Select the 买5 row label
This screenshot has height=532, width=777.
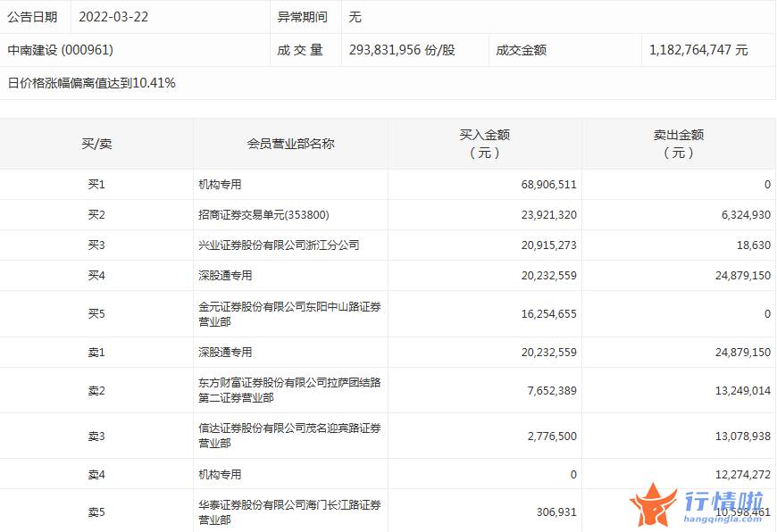point(96,314)
